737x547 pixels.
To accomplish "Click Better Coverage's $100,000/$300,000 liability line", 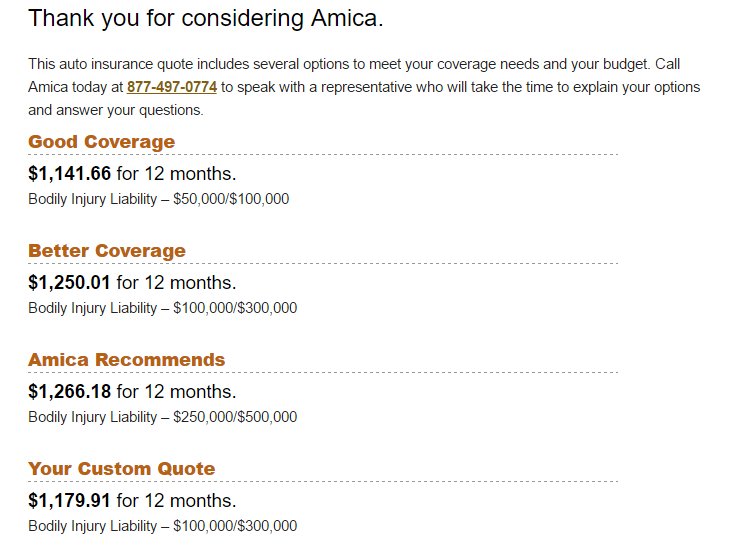I will (163, 308).
